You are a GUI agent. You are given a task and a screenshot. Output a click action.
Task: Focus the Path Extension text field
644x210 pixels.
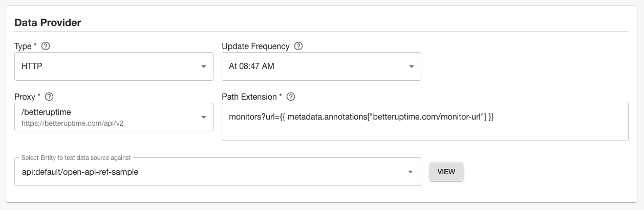425,122
